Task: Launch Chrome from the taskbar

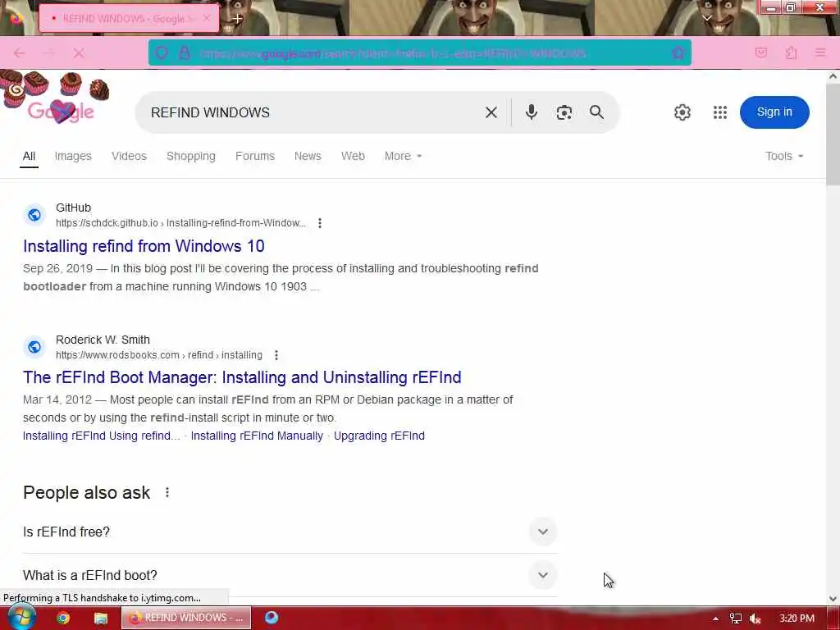Action: coord(63,618)
